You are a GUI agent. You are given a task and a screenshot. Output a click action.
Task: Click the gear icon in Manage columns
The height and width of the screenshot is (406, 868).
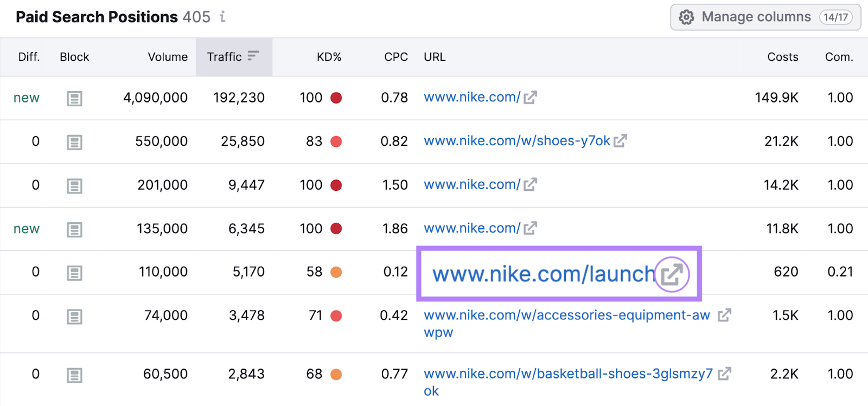pyautogui.click(x=686, y=17)
